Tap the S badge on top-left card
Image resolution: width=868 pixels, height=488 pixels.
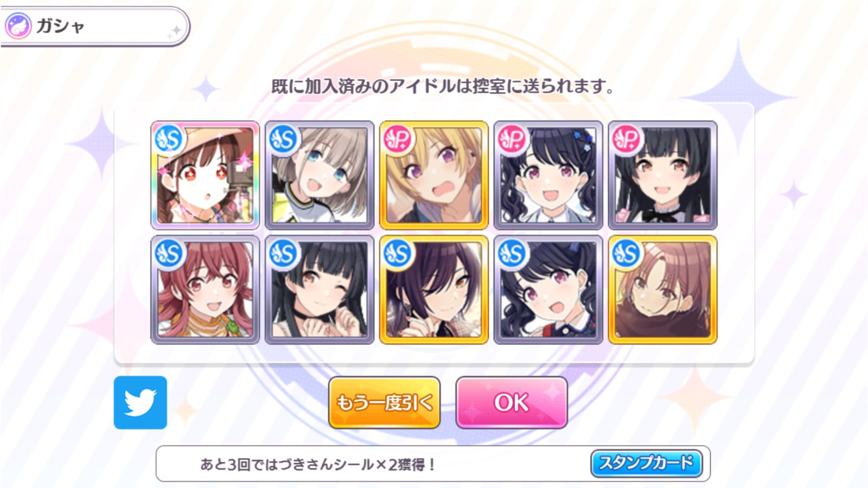coord(169,139)
